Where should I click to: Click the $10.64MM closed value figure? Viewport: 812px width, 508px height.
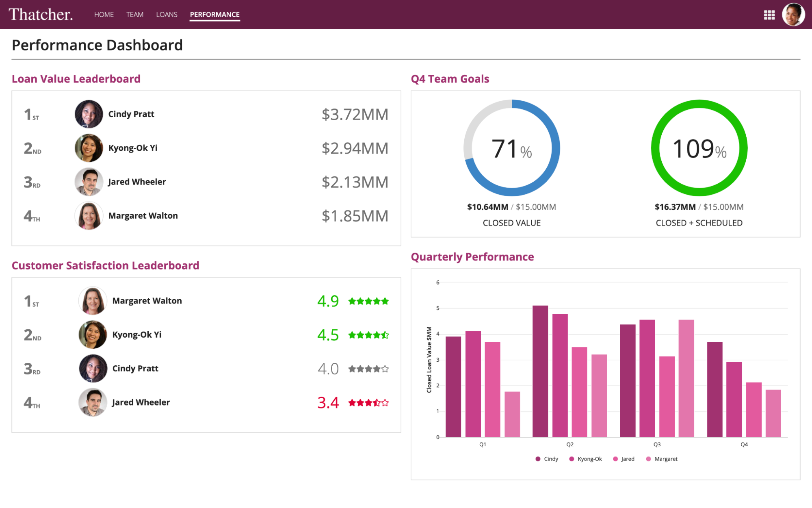487,207
